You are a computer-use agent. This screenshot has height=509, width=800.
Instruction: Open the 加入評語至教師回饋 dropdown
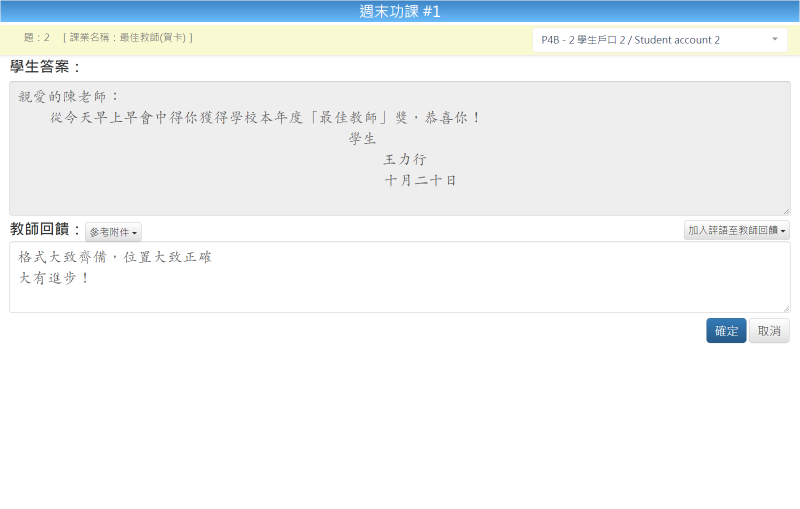click(x=736, y=231)
